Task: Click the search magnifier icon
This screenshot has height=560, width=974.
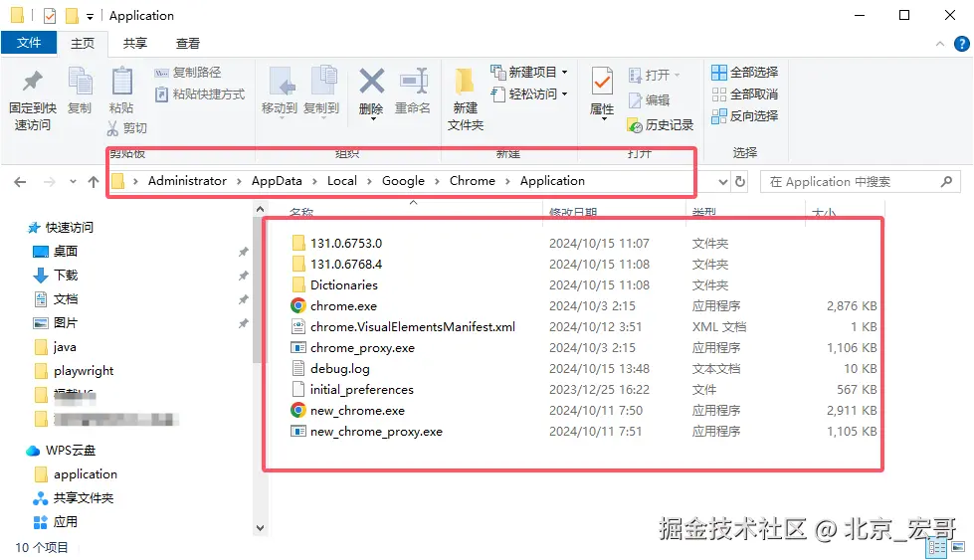Action: 946,182
